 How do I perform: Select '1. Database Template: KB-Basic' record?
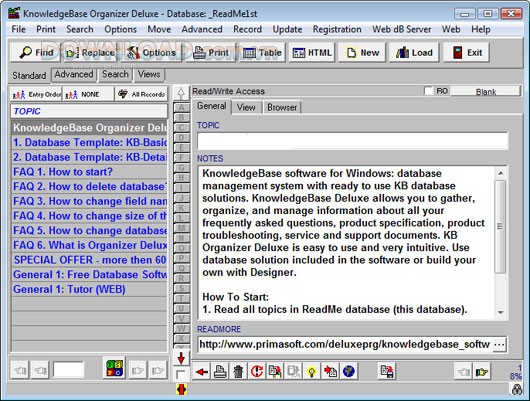pos(89,142)
